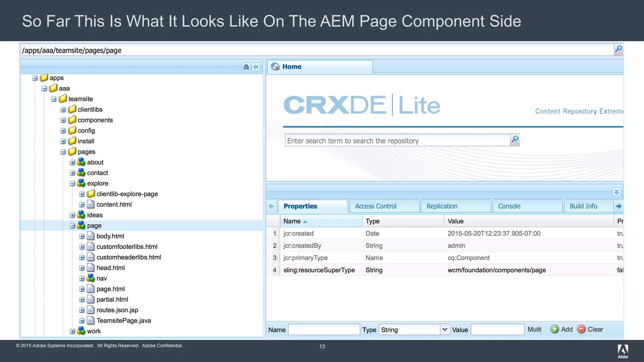Click the routes.json.jsp file icon
This screenshot has height=362, width=644.
91,310
